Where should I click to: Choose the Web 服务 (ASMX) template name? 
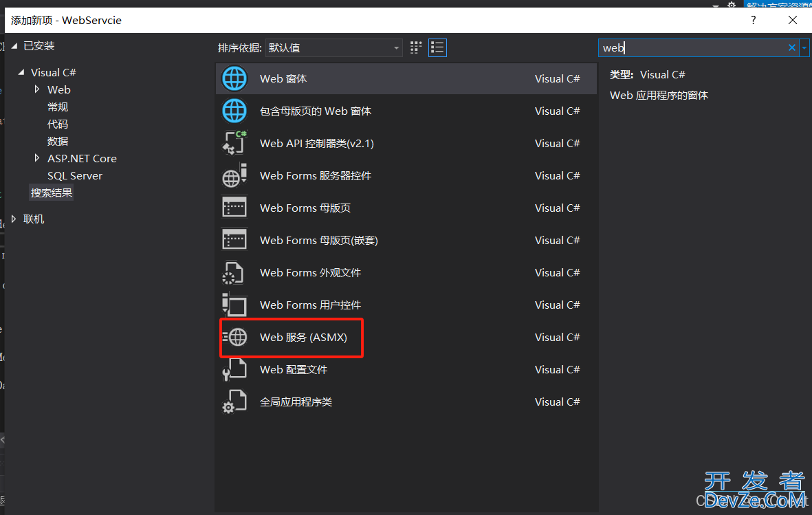tap(303, 338)
